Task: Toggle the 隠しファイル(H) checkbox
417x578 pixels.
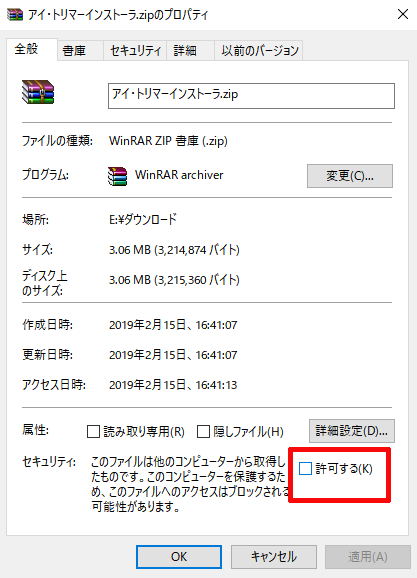Action: [x=204, y=432]
